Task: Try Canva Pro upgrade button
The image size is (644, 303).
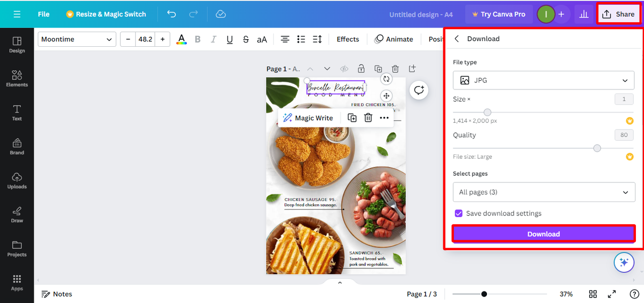Action: coord(499,14)
